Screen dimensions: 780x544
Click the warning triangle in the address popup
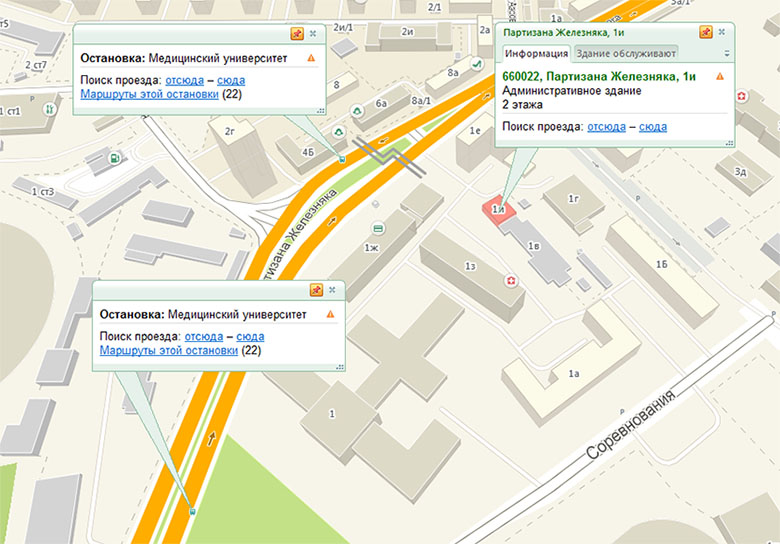click(719, 77)
